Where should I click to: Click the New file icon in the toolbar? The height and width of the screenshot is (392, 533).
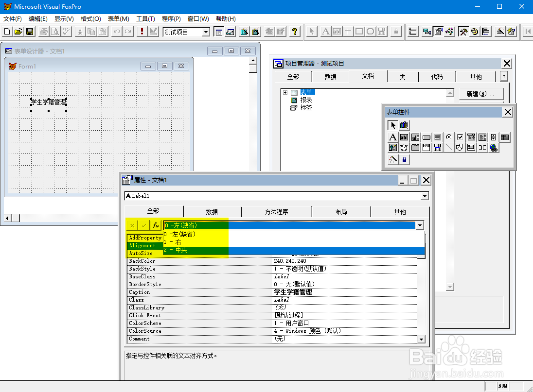[7, 32]
